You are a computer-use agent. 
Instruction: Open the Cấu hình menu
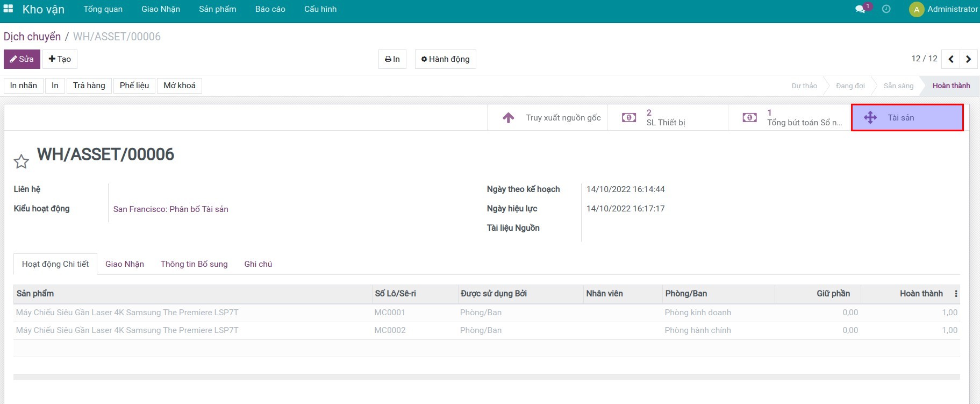tap(320, 9)
